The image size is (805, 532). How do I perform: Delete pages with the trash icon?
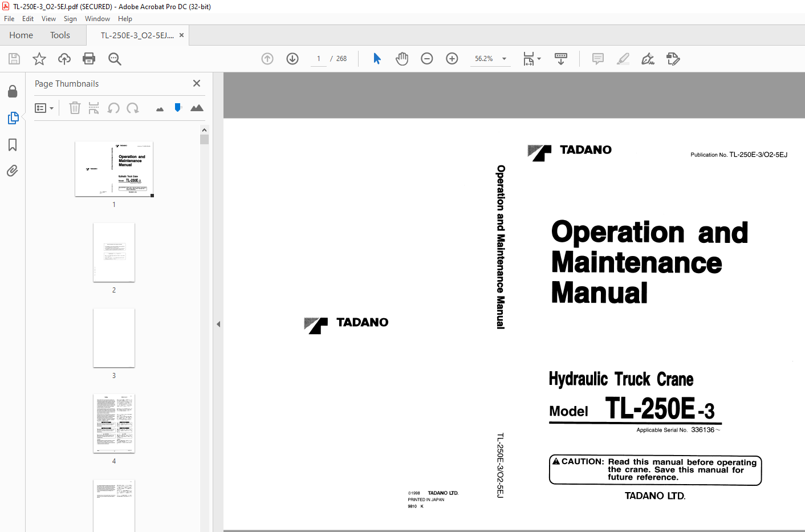75,108
